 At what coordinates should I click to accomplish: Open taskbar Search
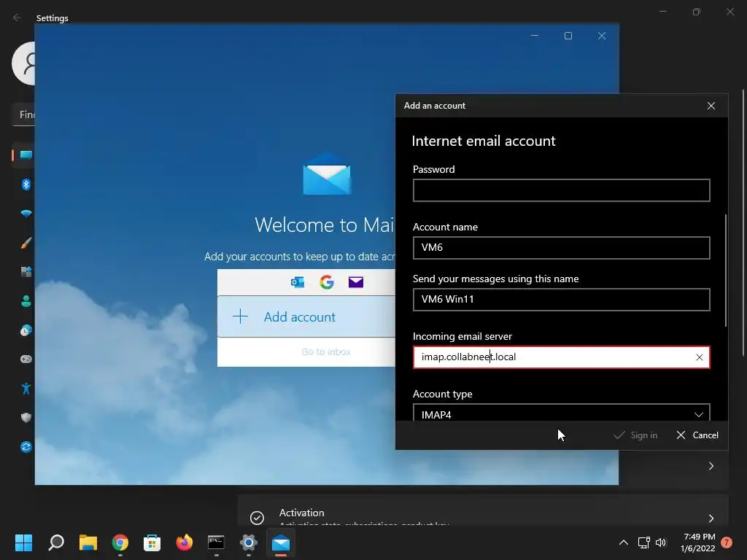click(x=55, y=542)
